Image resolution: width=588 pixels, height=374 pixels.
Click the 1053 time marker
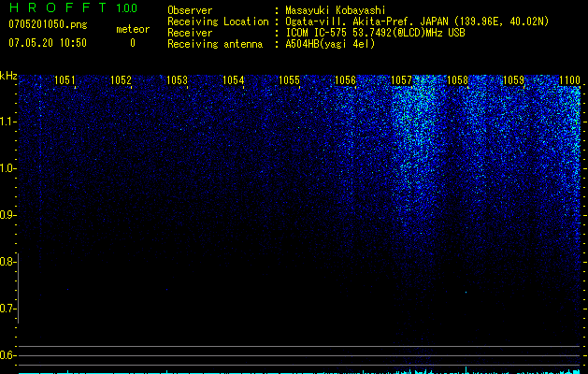[x=177, y=80]
